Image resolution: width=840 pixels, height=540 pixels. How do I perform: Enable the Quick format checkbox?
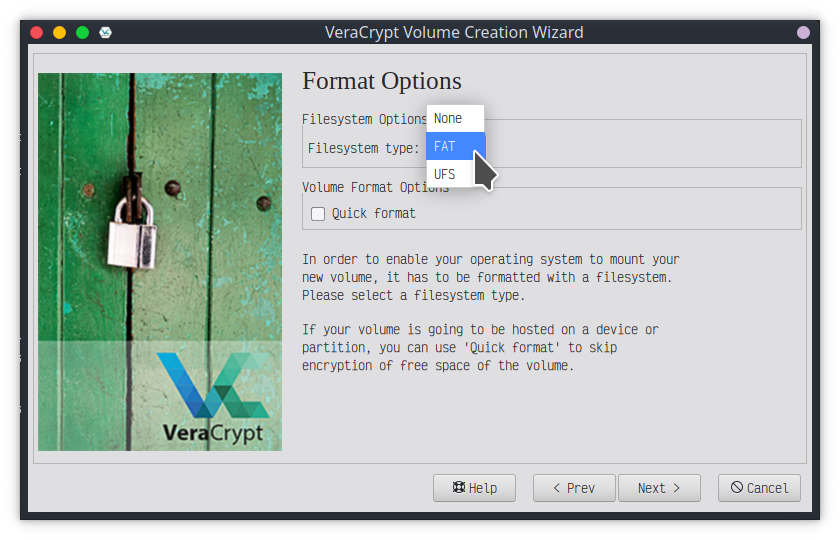[x=318, y=213]
